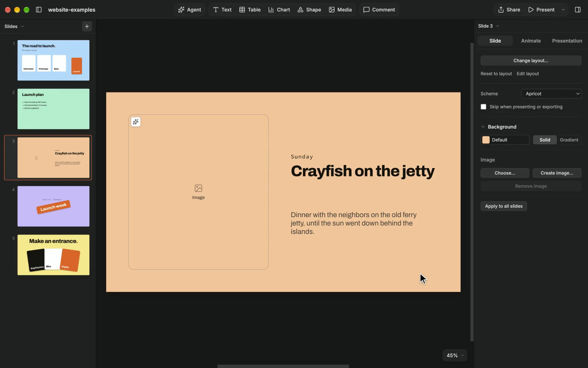Open the Slides view dropdown

pyautogui.click(x=14, y=26)
